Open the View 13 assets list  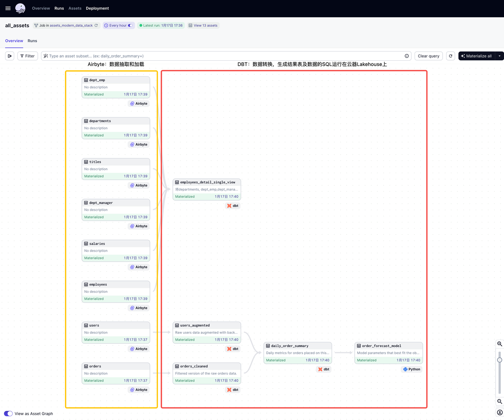(x=203, y=26)
